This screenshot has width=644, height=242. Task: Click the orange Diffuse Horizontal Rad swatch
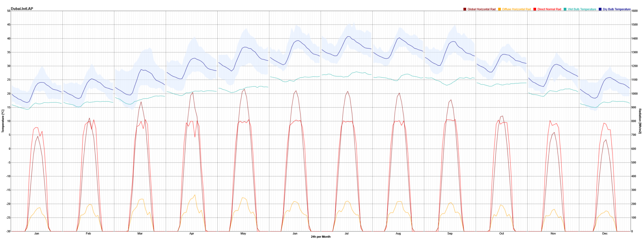[x=500, y=9]
